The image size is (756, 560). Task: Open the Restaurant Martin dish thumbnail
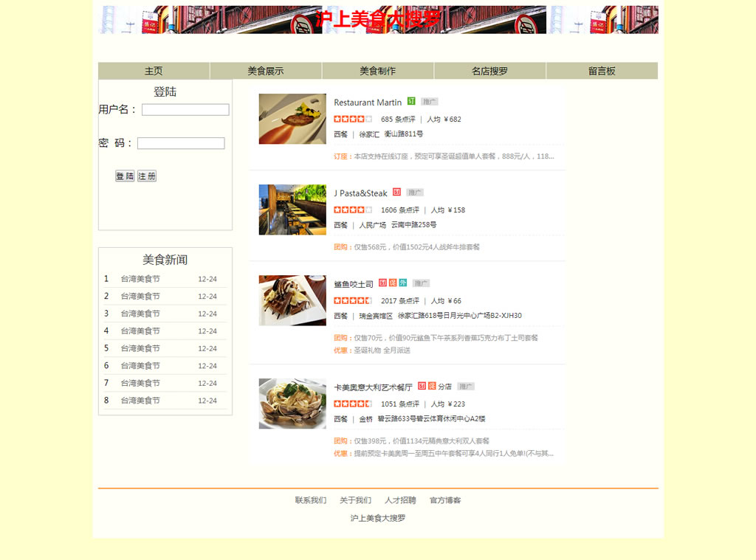[292, 119]
